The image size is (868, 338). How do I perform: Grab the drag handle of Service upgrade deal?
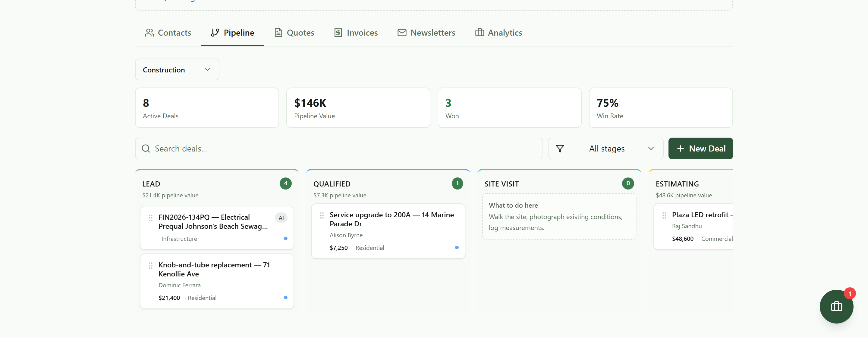pyautogui.click(x=322, y=215)
